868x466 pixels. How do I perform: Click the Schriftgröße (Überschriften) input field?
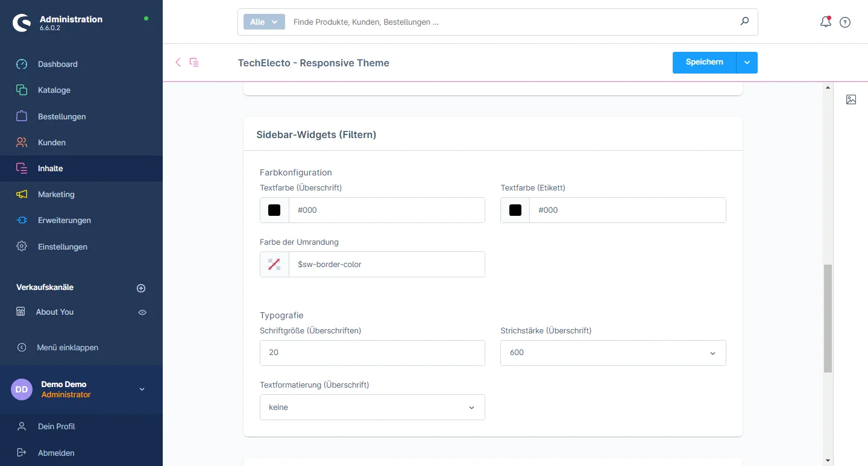372,353
